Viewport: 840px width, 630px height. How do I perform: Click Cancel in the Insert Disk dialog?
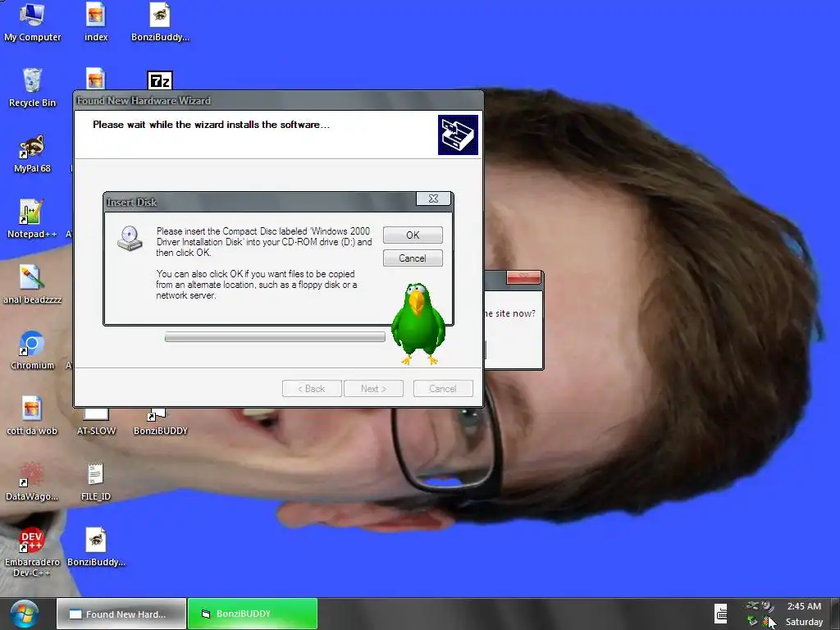pyautogui.click(x=413, y=258)
